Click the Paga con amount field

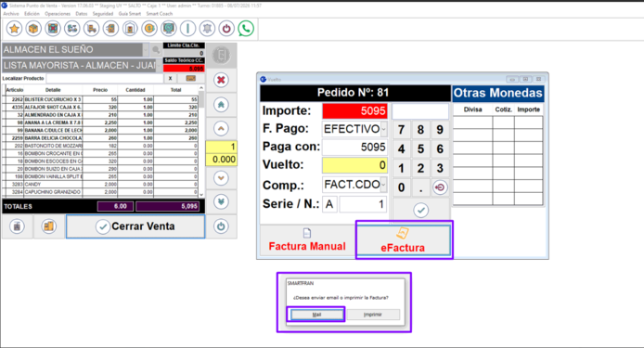(354, 148)
